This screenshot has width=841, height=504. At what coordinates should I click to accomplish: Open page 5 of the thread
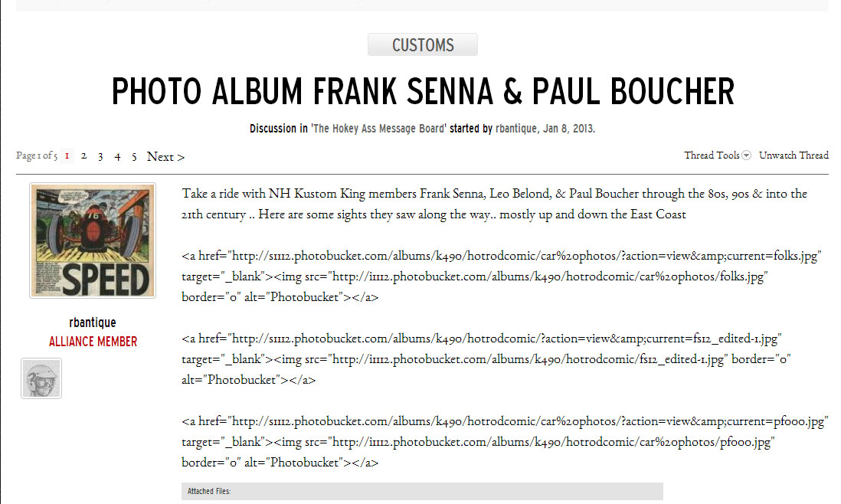click(x=134, y=156)
